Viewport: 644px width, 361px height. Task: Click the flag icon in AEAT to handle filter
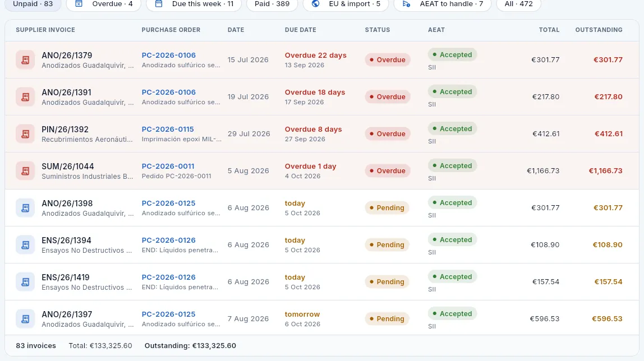(x=406, y=4)
